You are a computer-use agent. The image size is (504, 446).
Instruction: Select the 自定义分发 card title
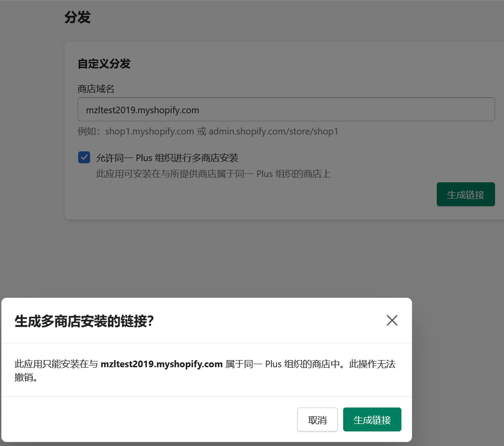point(104,64)
